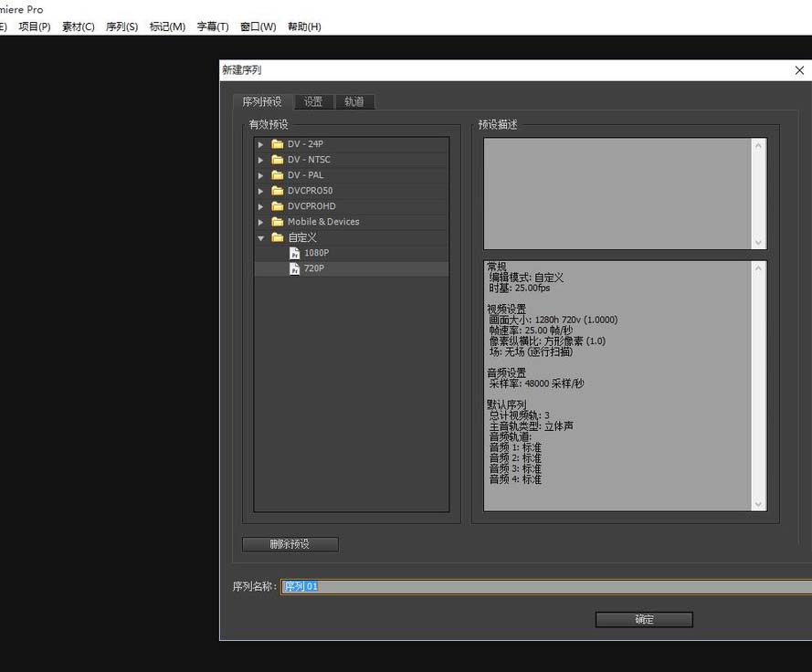
Task: Click the DVCPRO50 folder icon
Action: coord(279,190)
